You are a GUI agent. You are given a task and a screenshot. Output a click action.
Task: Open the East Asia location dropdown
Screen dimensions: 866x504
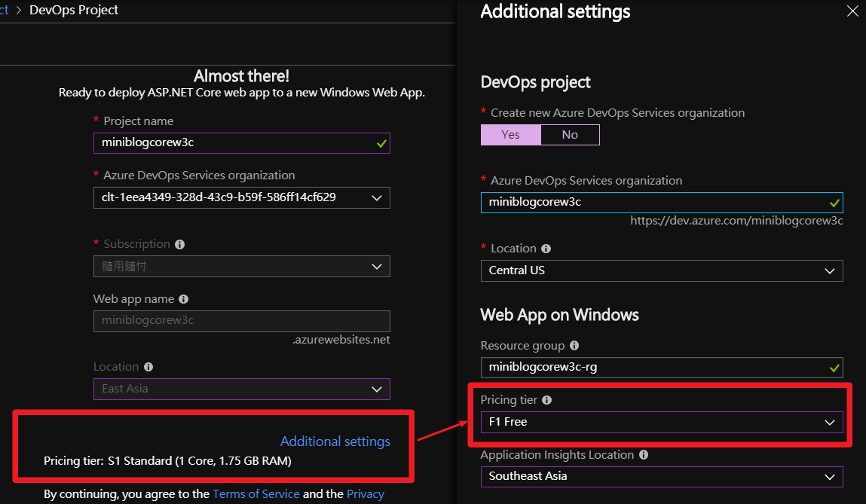pos(242,389)
